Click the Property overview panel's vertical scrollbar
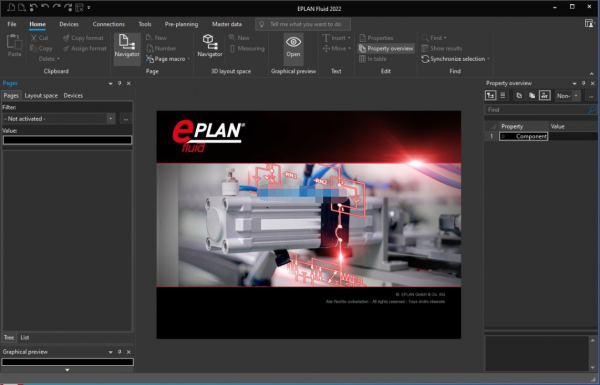This screenshot has height=385, width=600. pos(592,354)
